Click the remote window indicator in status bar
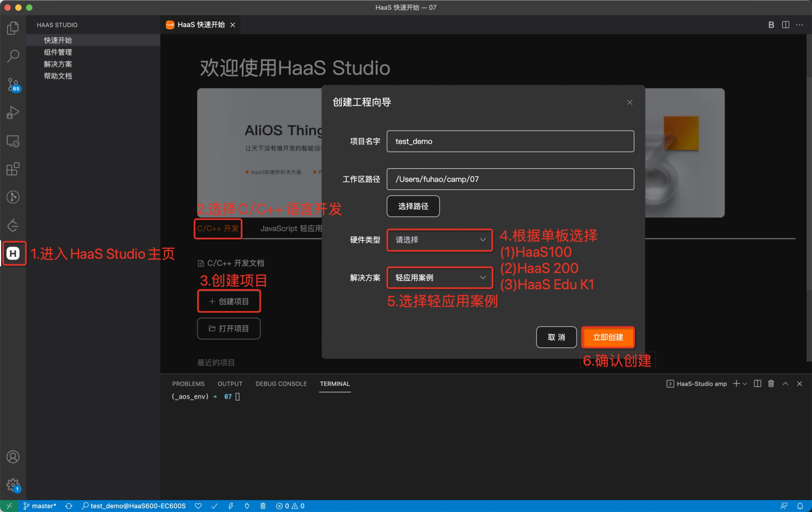The image size is (812, 512). coord(9,506)
